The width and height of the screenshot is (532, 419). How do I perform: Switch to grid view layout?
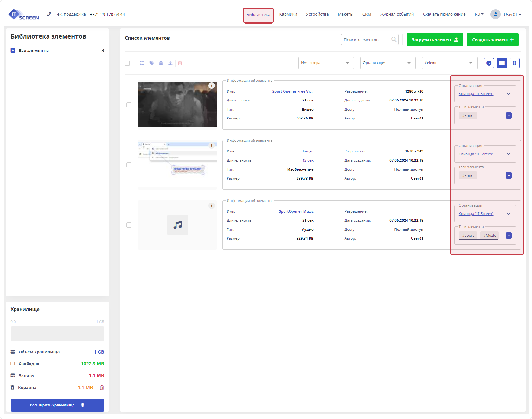pos(515,63)
